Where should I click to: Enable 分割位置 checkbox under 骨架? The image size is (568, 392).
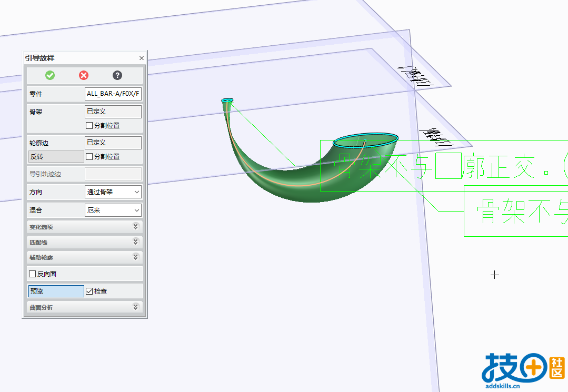[89, 126]
